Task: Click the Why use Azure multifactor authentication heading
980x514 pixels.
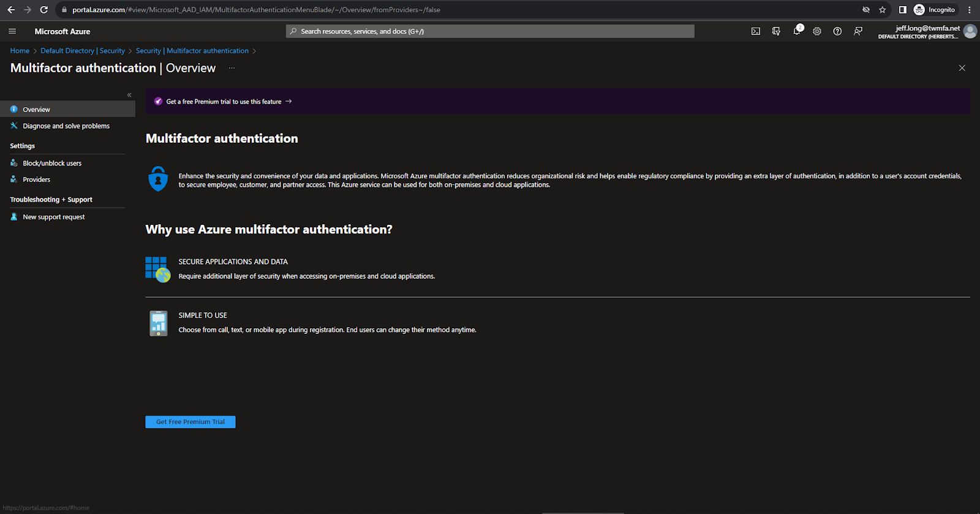Action: 269,229
